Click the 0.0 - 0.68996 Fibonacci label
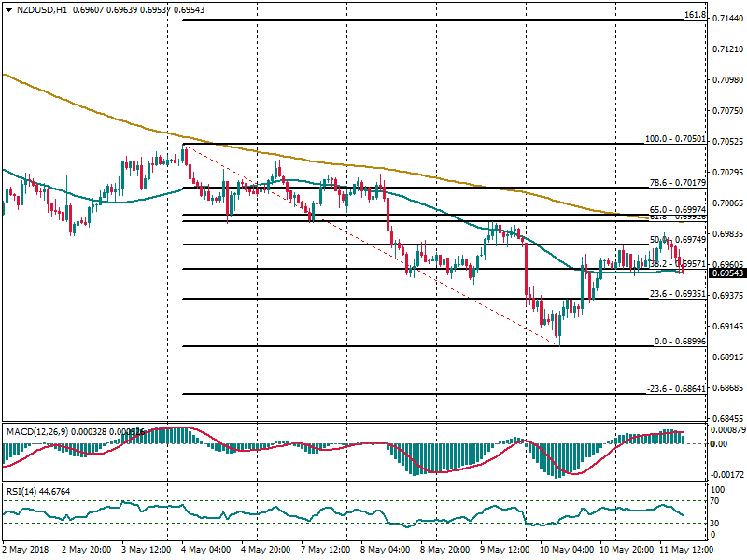The image size is (747, 560). tap(674, 342)
